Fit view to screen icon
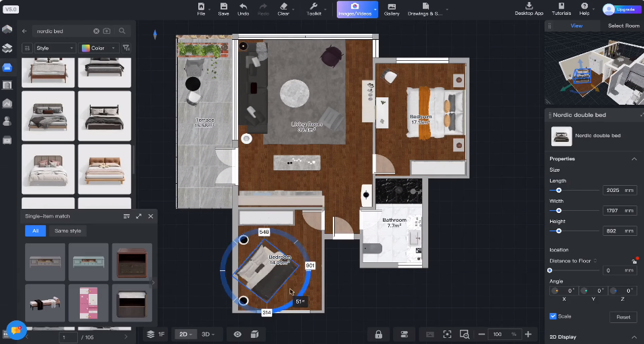The image size is (644, 344). (447, 334)
